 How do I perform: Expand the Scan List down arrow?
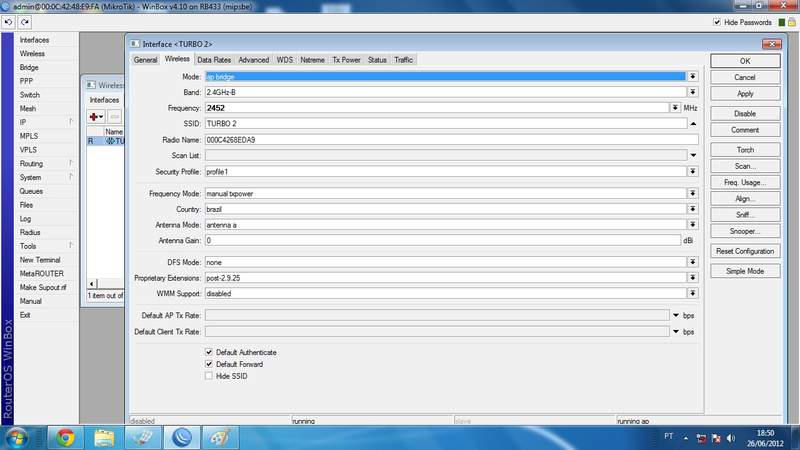point(693,155)
